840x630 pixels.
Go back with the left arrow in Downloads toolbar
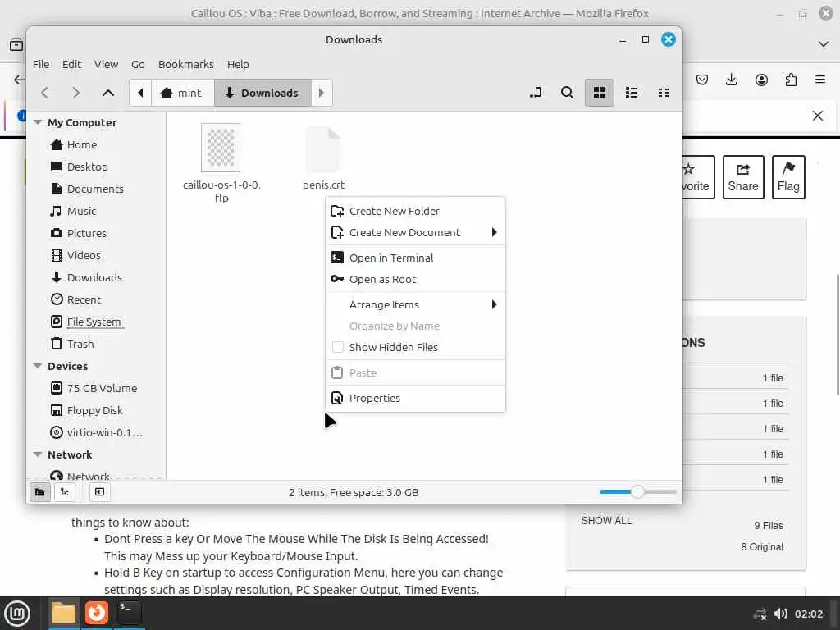[x=45, y=93]
